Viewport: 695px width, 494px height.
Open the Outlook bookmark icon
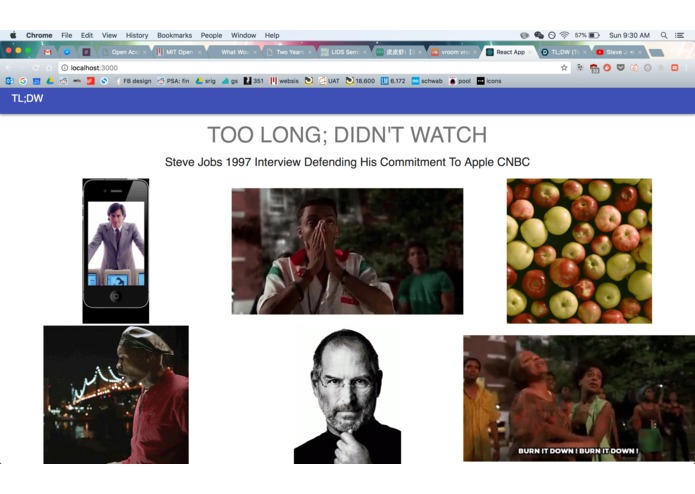coord(9,81)
